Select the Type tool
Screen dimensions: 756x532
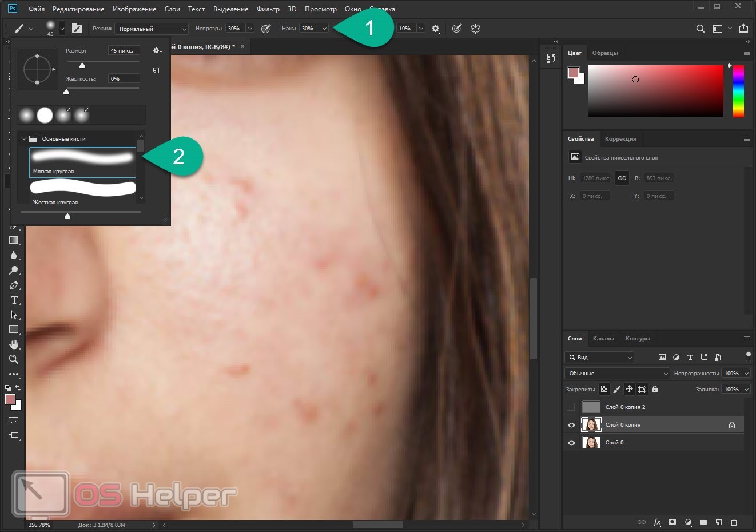pos(14,300)
